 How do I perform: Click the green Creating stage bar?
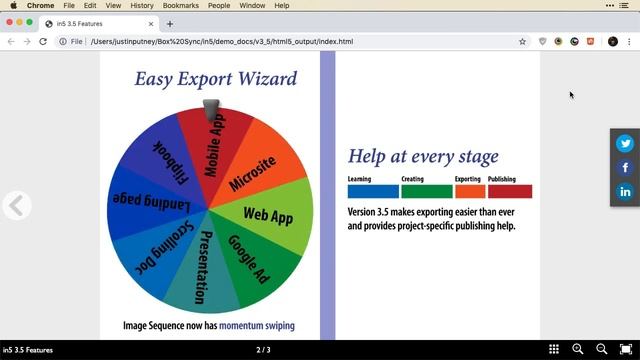(x=427, y=191)
